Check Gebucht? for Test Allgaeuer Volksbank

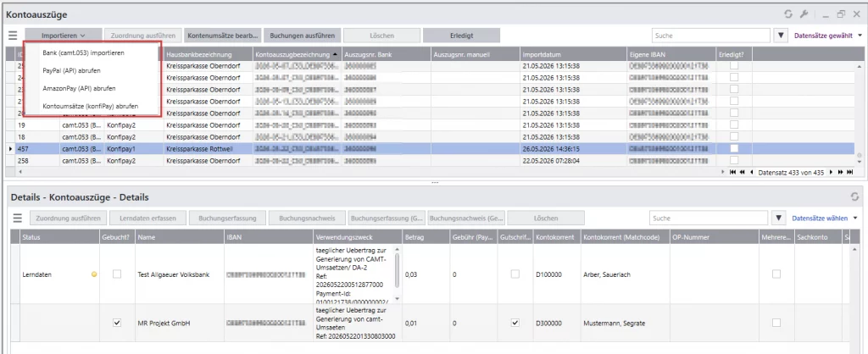pos(116,274)
